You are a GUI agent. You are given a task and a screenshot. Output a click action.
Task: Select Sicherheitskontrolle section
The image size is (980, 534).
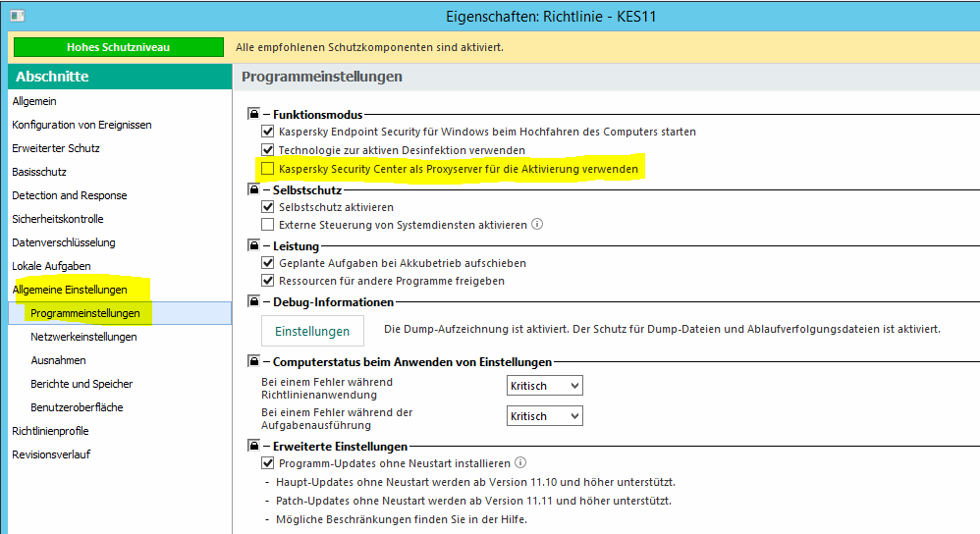(x=58, y=219)
